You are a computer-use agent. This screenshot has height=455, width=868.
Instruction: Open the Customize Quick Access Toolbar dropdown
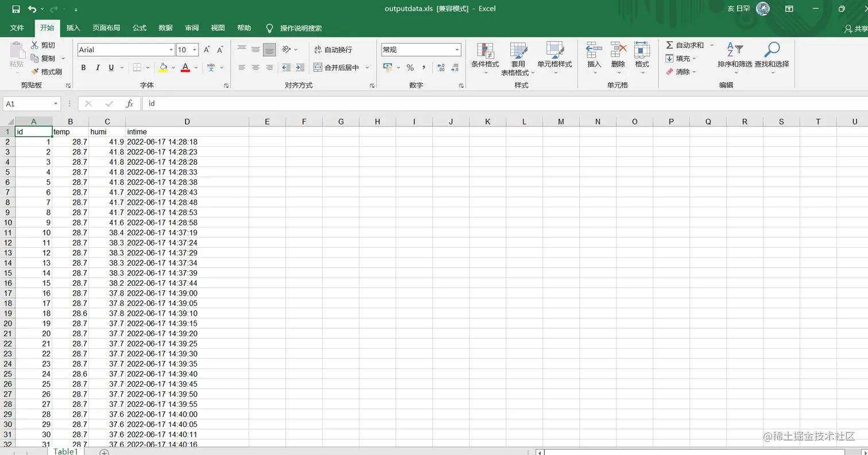coord(76,10)
